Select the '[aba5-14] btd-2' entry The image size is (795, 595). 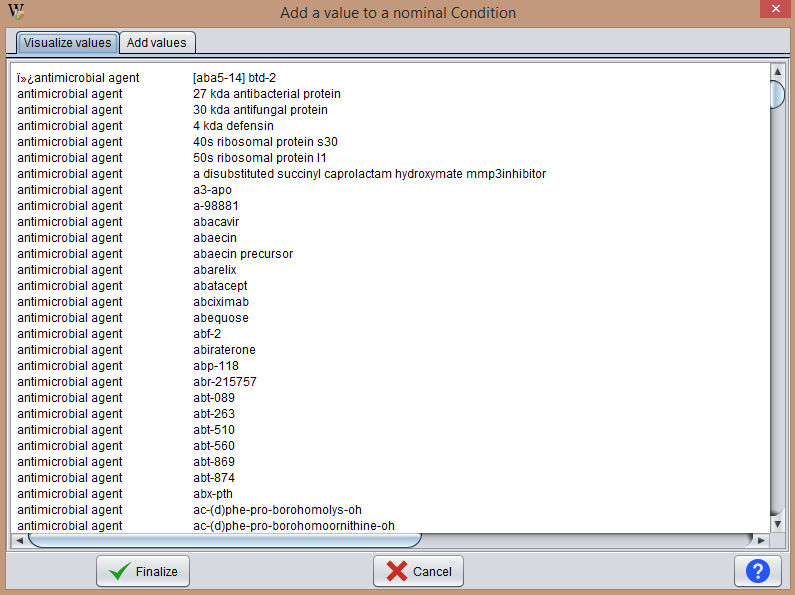point(234,78)
